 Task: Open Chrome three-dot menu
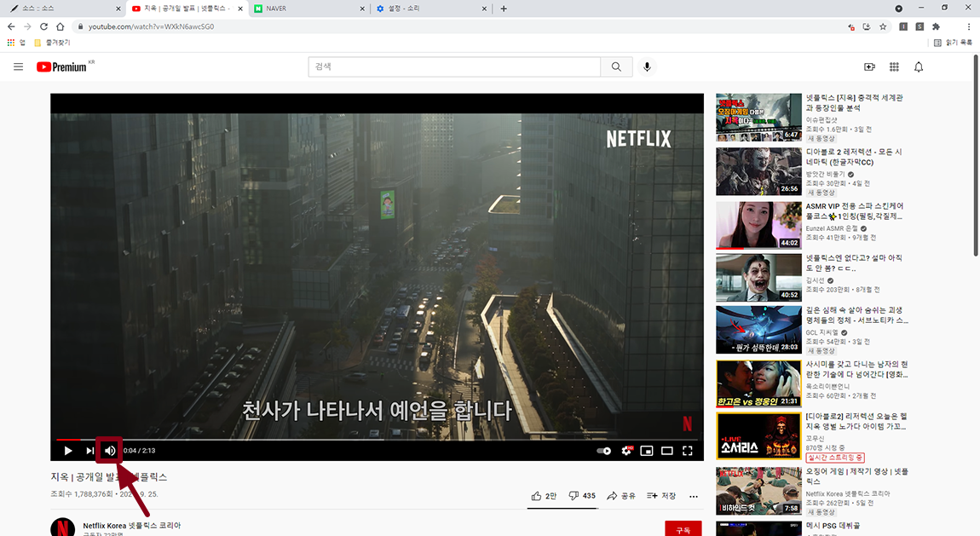pos(969,26)
